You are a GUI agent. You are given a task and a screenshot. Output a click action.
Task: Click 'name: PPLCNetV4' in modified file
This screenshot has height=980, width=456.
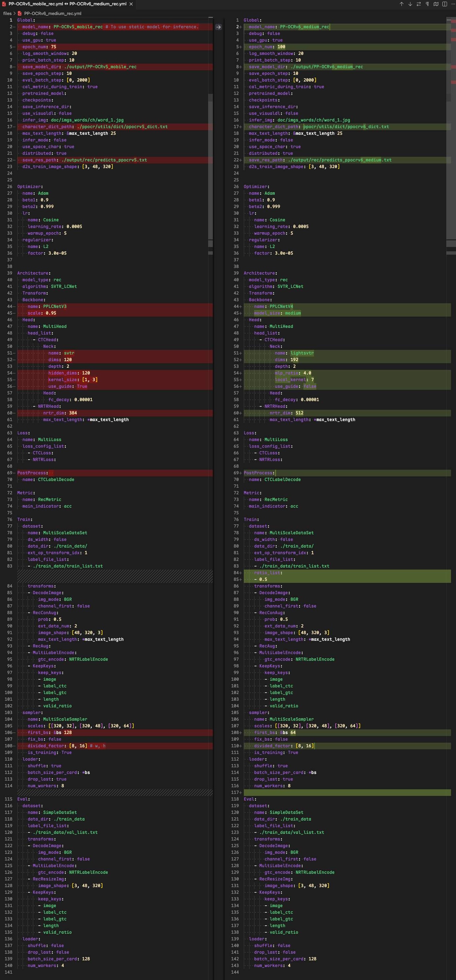(347, 307)
